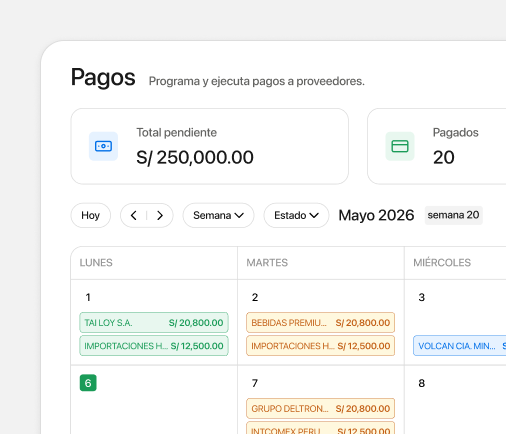506x434 pixels.
Task: Select day number 7 in the calendar
Action: [255, 383]
